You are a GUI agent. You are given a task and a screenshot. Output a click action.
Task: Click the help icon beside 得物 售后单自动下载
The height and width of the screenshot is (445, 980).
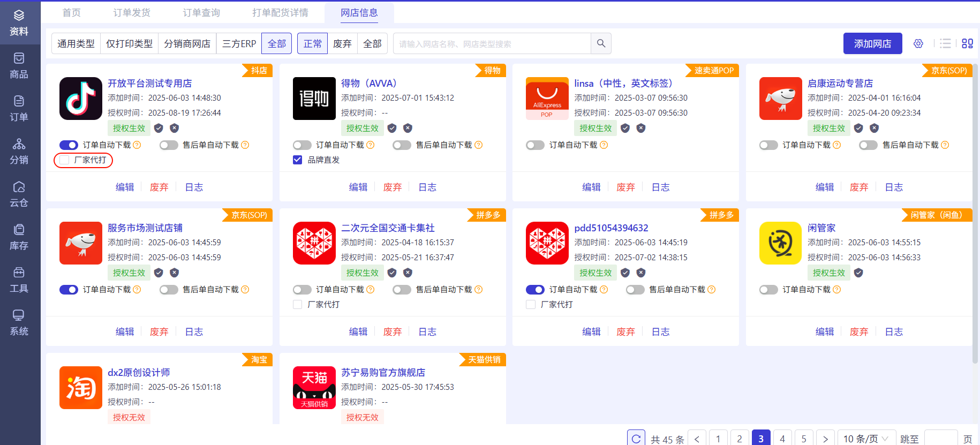[479, 145]
